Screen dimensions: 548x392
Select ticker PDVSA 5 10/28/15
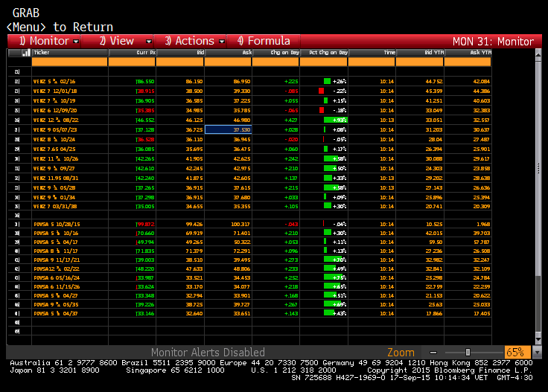pyautogui.click(x=57, y=224)
